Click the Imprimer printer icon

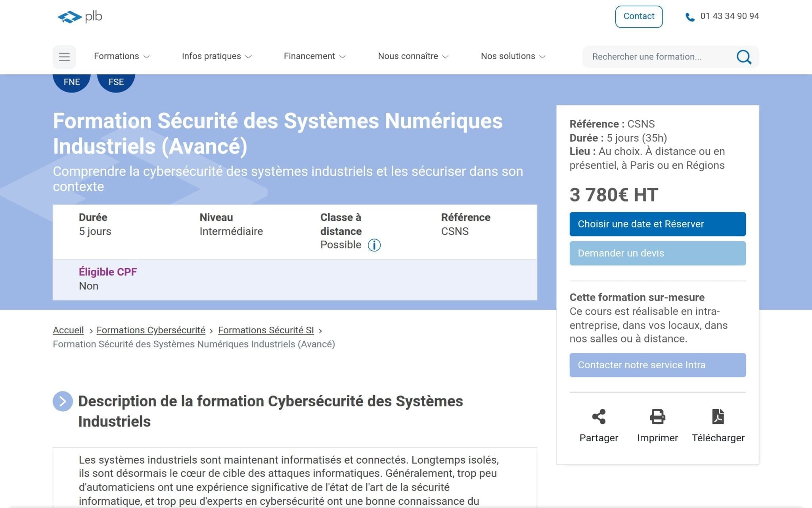pyautogui.click(x=657, y=417)
